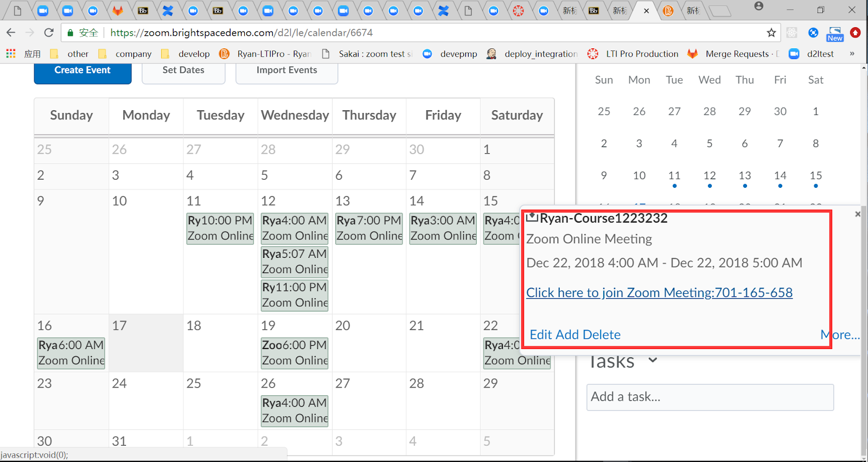Viewport: 868px width, 462px height.
Task: Reload the page with the refresh icon
Action: pos(49,33)
